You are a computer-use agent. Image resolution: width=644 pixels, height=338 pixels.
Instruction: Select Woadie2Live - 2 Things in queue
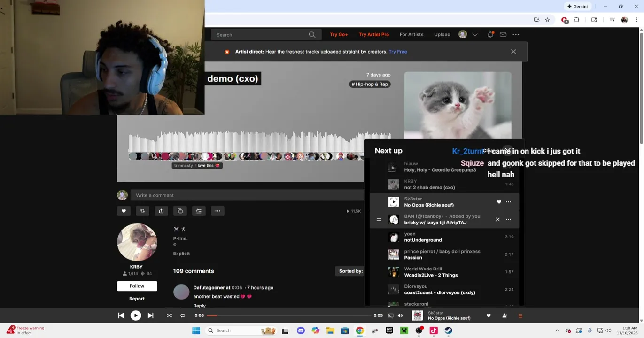(444, 272)
